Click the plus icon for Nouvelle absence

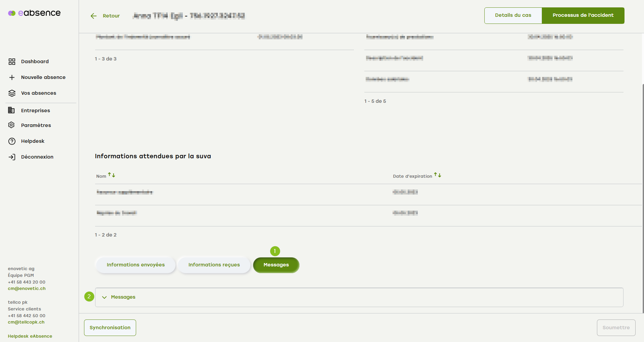[12, 77]
